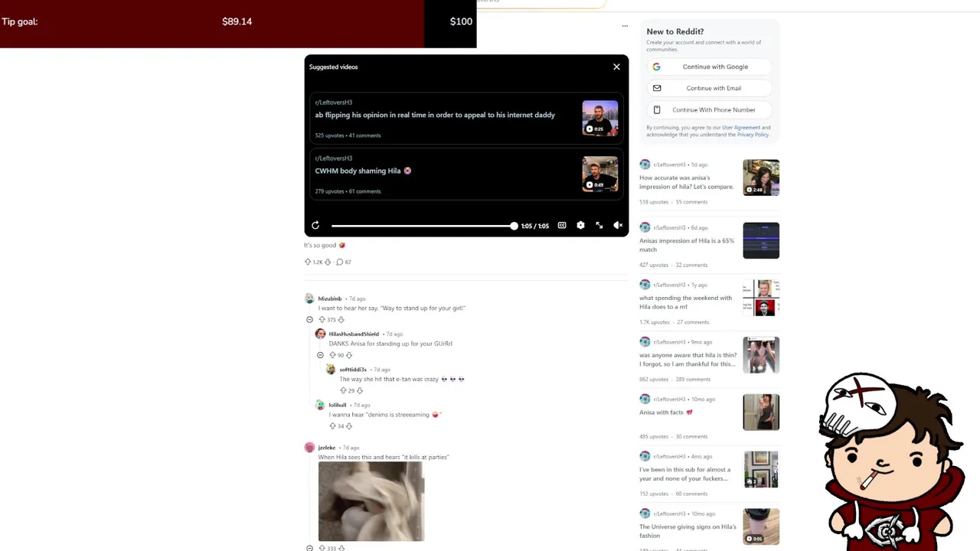The height and width of the screenshot is (551, 980).
Task: Click thumbnail of '65% match' post
Action: point(761,240)
